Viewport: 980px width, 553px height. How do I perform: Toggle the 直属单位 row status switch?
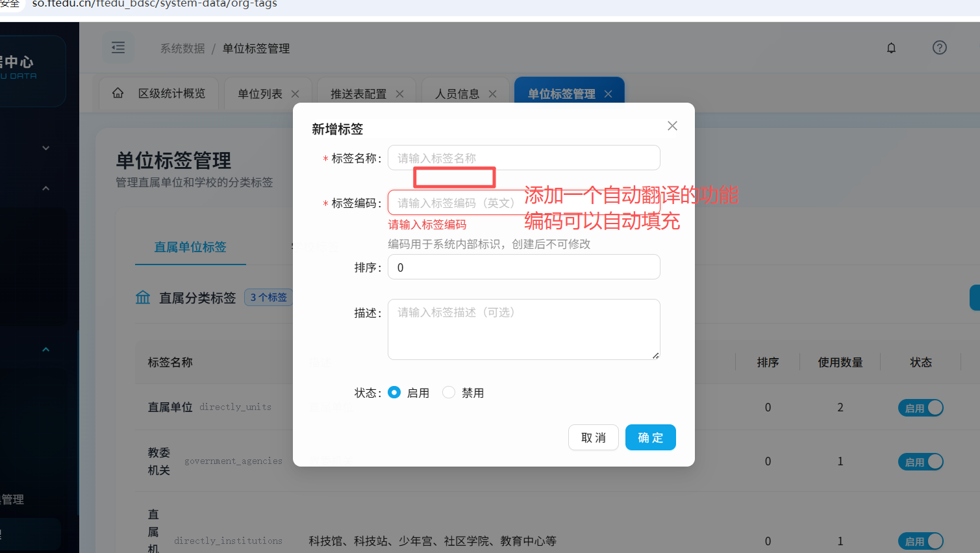coord(920,408)
